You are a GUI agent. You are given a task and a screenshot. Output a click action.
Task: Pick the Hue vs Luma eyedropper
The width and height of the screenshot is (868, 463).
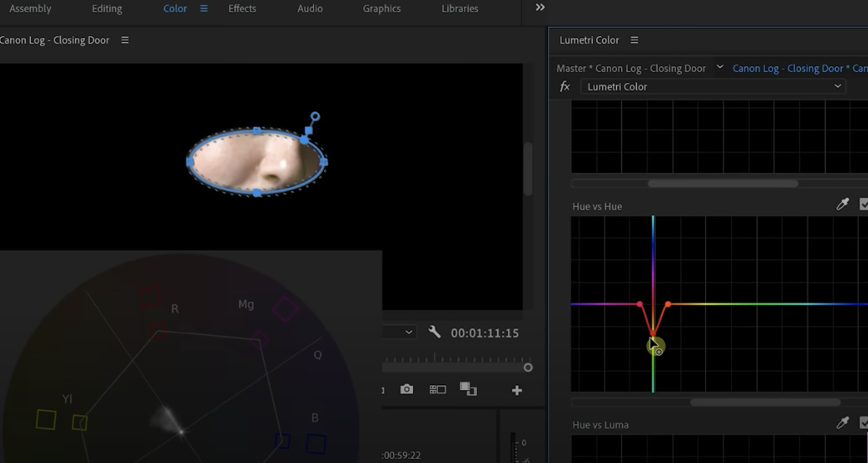[843, 424]
